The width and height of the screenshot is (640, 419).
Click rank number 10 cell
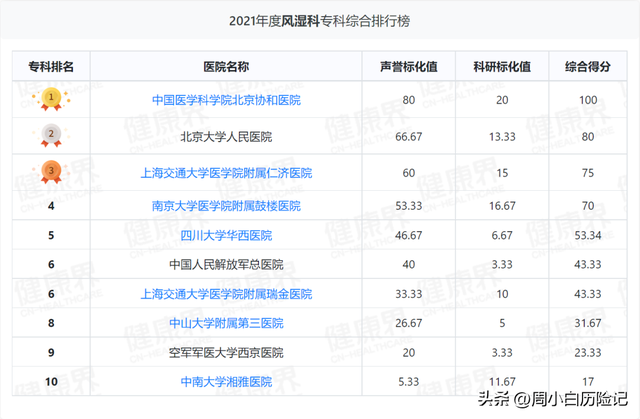(x=51, y=382)
